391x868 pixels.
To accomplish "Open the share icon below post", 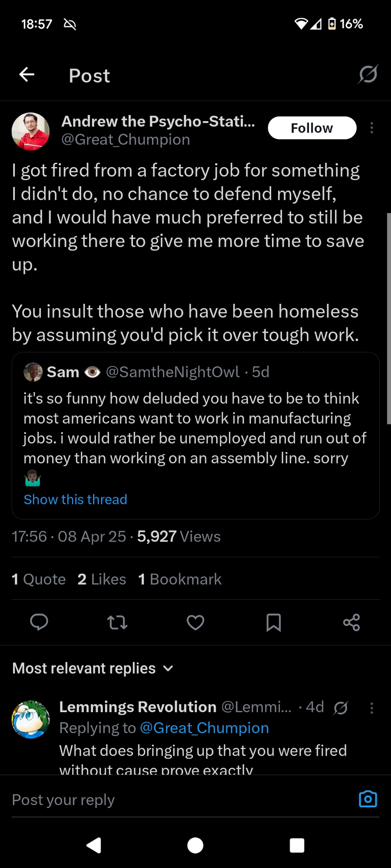I will (x=351, y=622).
